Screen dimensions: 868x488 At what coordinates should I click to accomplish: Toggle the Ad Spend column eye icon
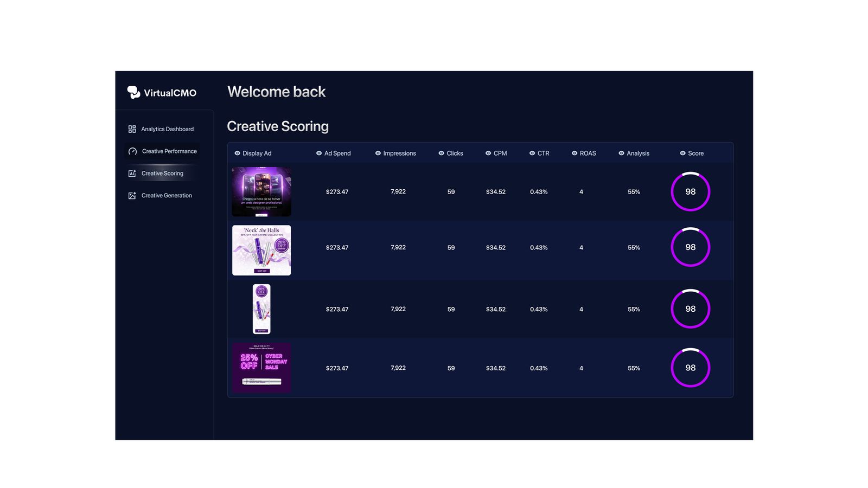[319, 153]
